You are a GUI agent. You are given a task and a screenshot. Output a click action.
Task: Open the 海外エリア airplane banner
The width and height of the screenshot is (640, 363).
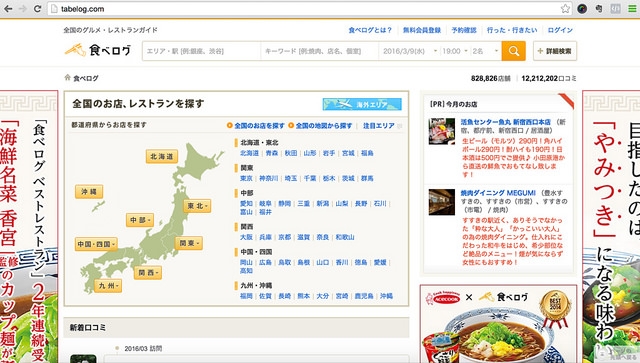pyautogui.click(x=362, y=105)
